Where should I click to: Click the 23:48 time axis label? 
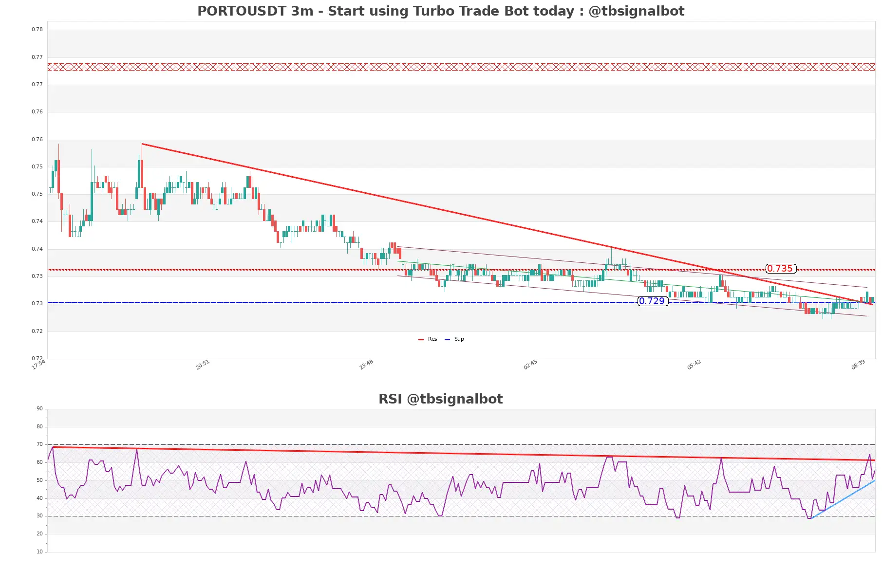[366, 365]
